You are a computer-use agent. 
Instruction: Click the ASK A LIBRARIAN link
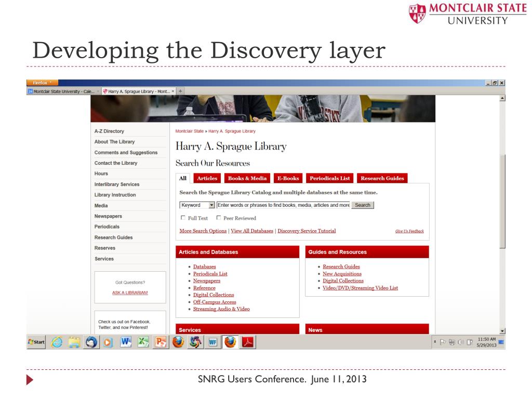[x=130, y=292]
